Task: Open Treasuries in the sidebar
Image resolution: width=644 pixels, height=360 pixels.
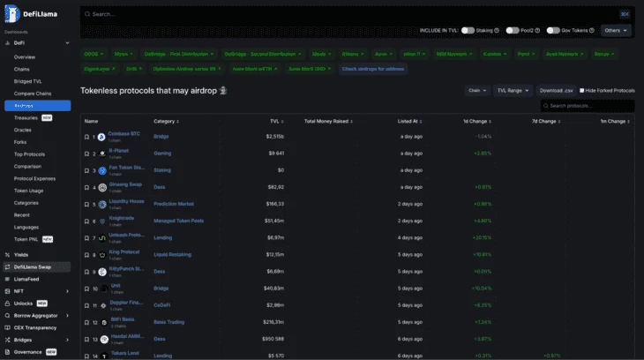Action: [26, 118]
